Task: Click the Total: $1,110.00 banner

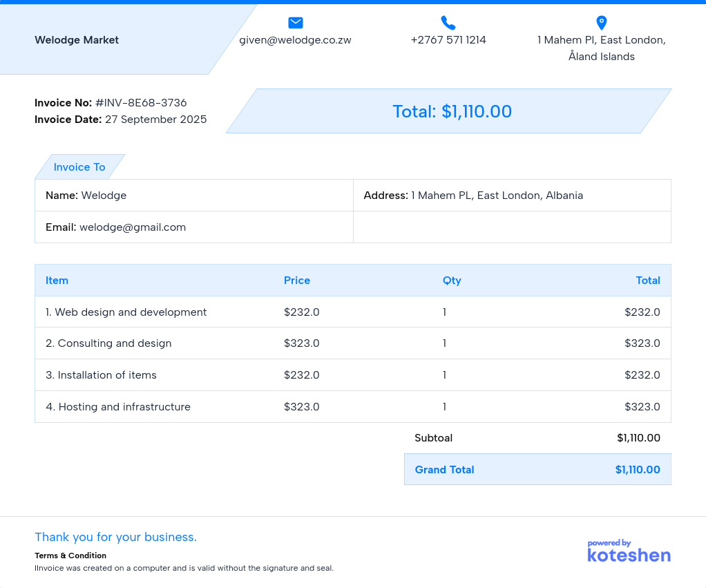Action: pos(452,111)
